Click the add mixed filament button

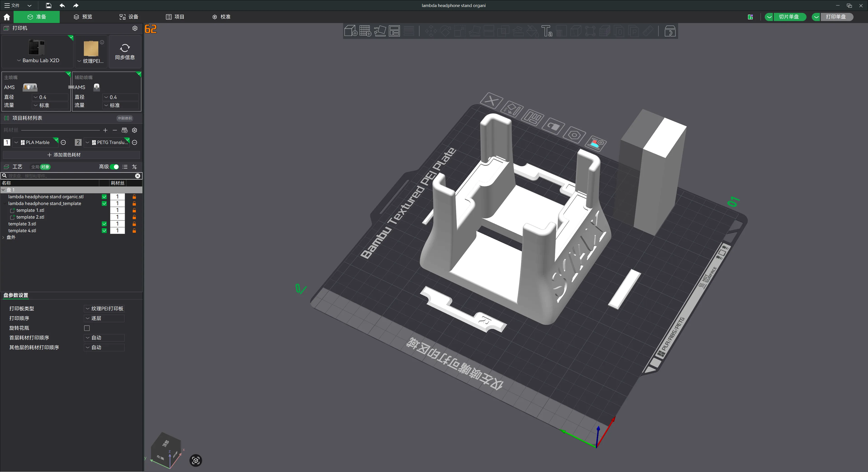[x=64, y=155]
